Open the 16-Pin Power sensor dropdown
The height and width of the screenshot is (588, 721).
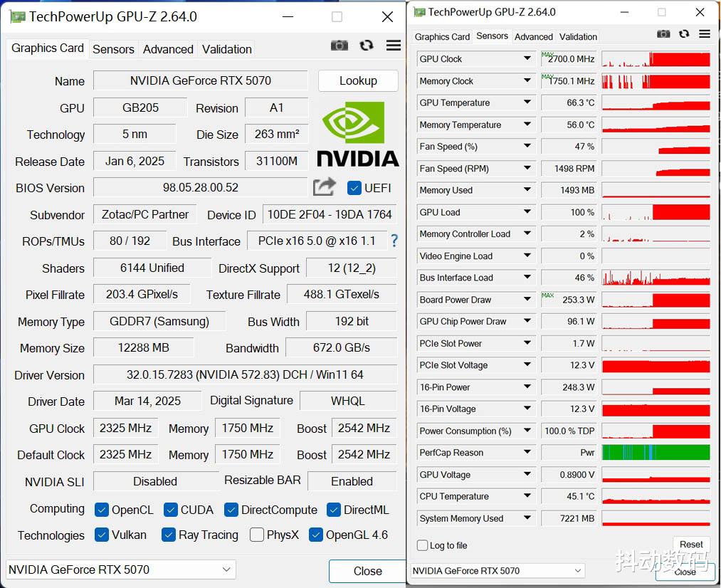coord(527,387)
